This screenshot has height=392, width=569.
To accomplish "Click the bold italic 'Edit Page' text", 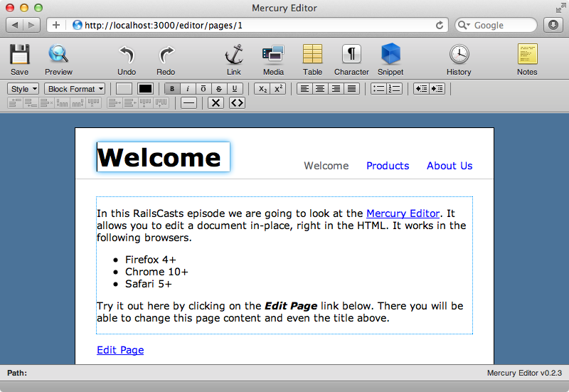I will tap(291, 306).
